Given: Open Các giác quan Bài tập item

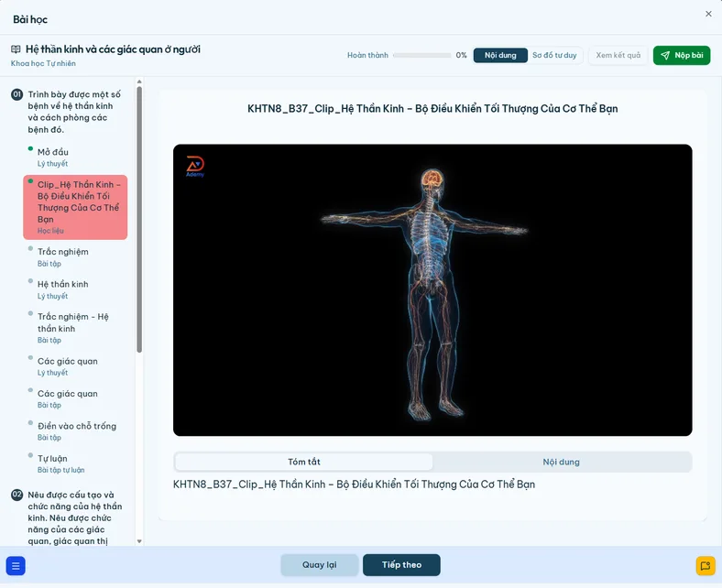Looking at the screenshot, I should [75, 399].
